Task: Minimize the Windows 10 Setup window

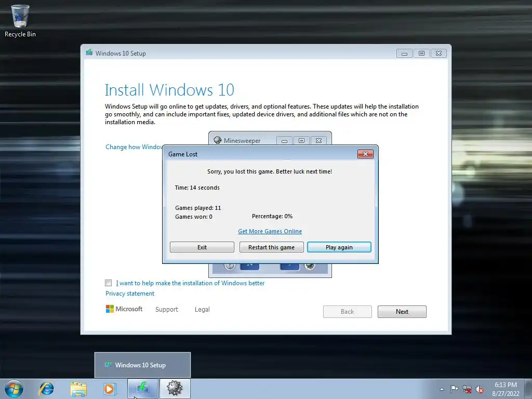Action: pos(404,54)
